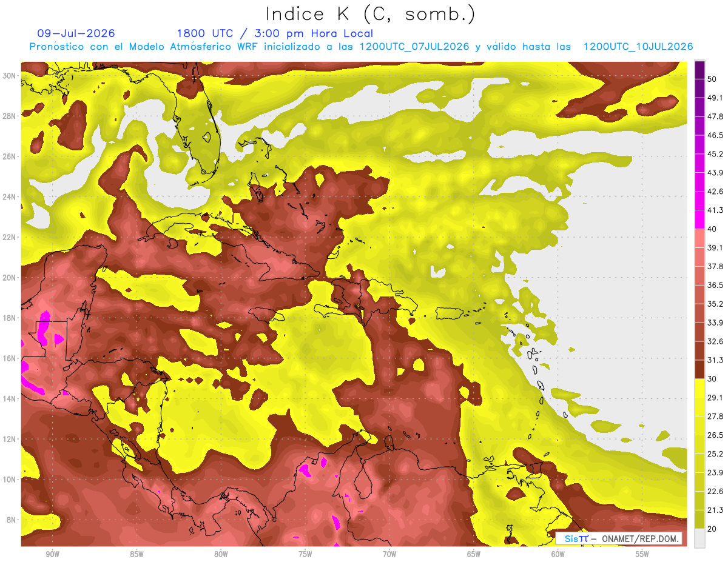Click the latitude label '12N'
Viewport: 728px width, 562px height.
click(x=10, y=439)
